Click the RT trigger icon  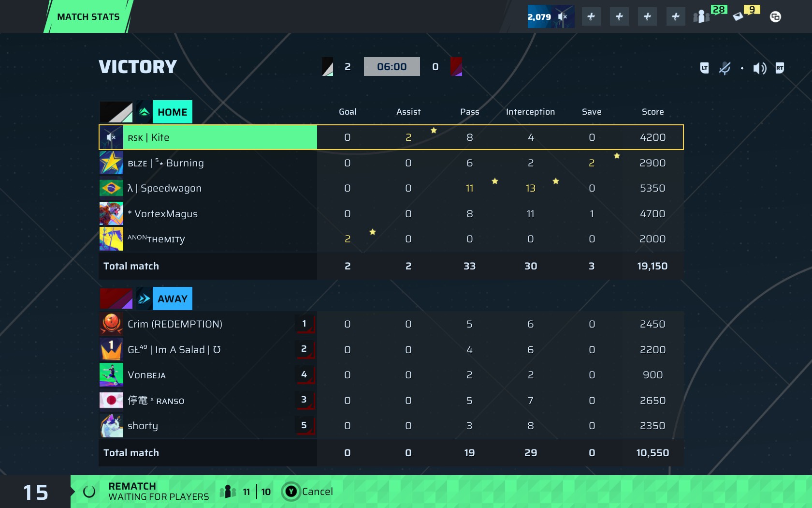click(780, 68)
